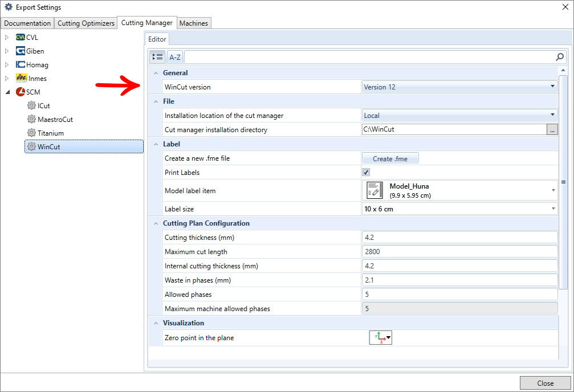
Task: Click the cut manager directory field
Action: click(x=454, y=129)
